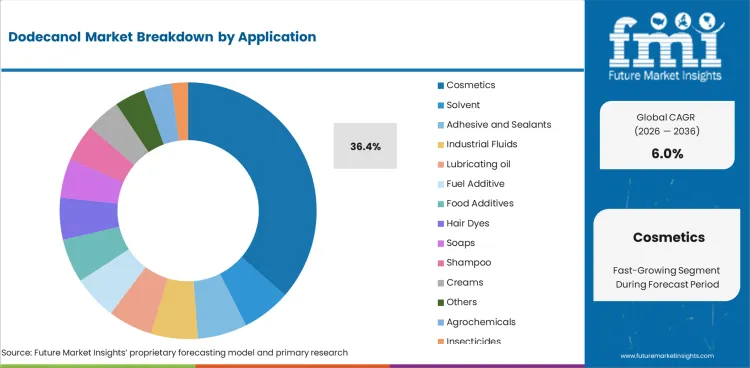The width and height of the screenshot is (750, 368).
Task: Select the Cosmetics legend label
Action: [x=471, y=85]
